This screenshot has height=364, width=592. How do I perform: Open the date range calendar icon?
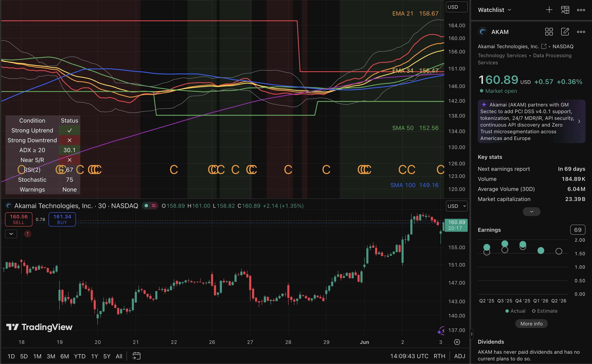pyautogui.click(x=136, y=356)
